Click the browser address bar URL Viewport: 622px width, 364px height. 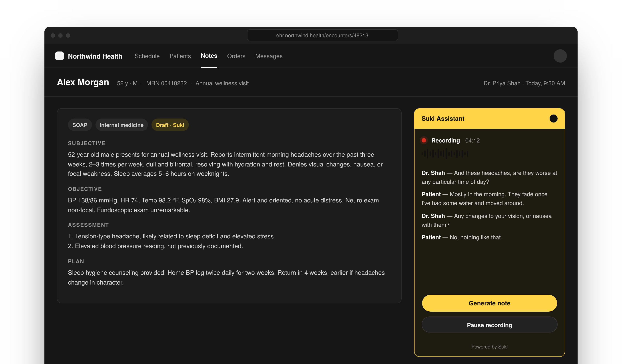(x=322, y=35)
